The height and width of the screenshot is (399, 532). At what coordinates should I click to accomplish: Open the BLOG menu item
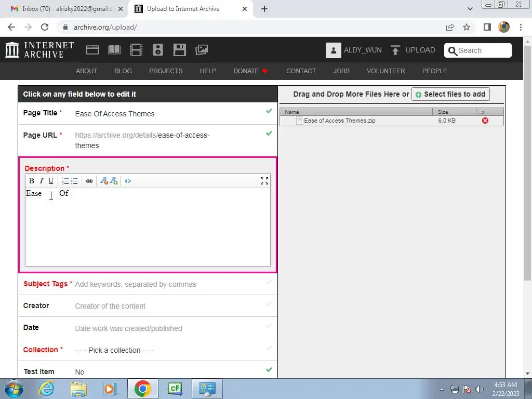click(x=123, y=71)
